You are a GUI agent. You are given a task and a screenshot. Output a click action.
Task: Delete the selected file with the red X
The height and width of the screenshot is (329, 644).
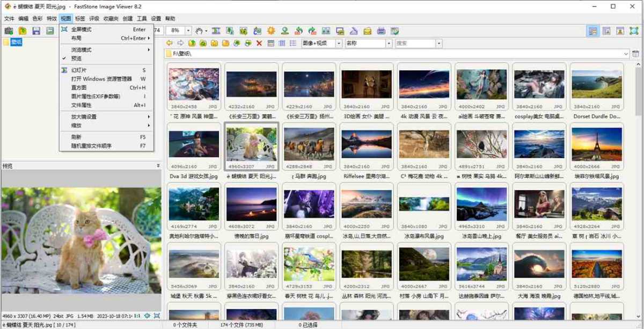(x=259, y=43)
